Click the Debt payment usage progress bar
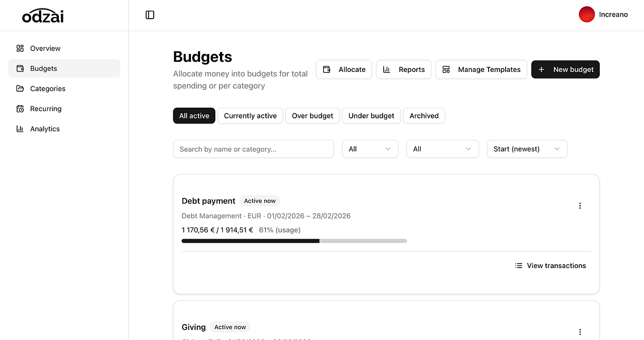 tap(294, 241)
